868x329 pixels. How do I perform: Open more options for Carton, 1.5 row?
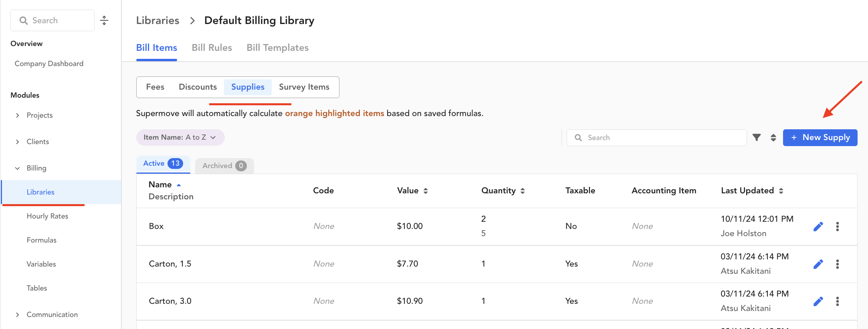[838, 264]
